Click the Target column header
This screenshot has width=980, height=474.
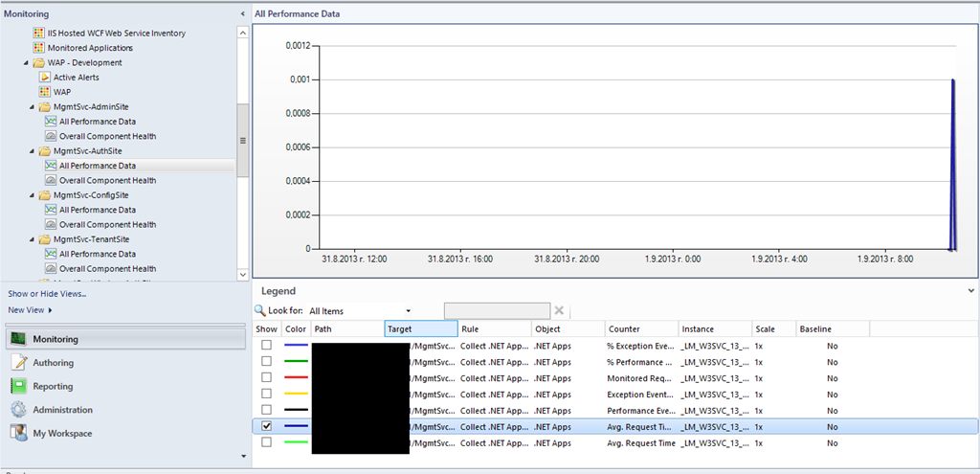point(419,329)
